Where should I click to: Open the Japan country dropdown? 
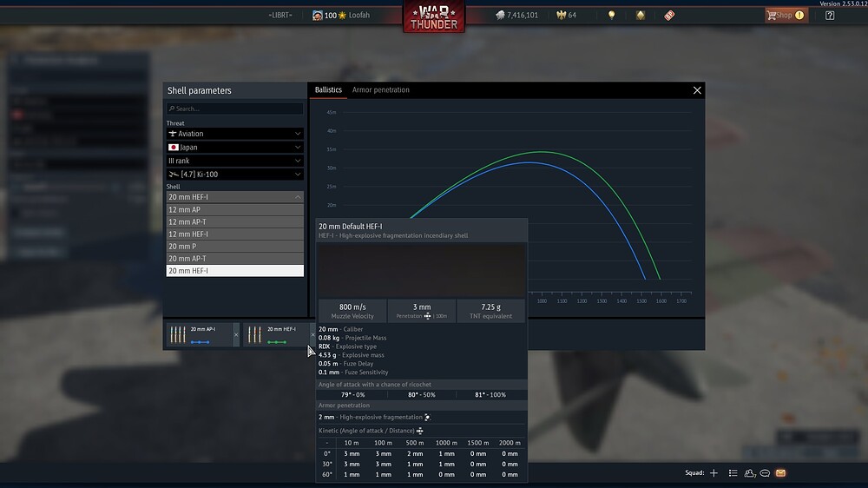coord(234,148)
